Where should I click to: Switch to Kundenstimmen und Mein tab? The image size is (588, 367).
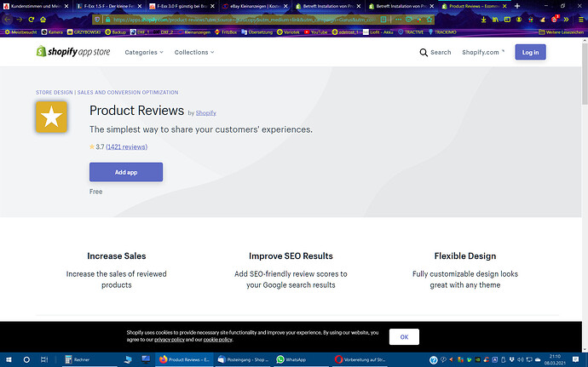coord(36,6)
